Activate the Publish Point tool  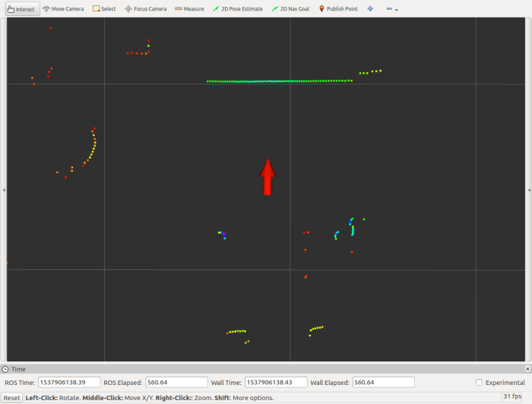point(337,9)
